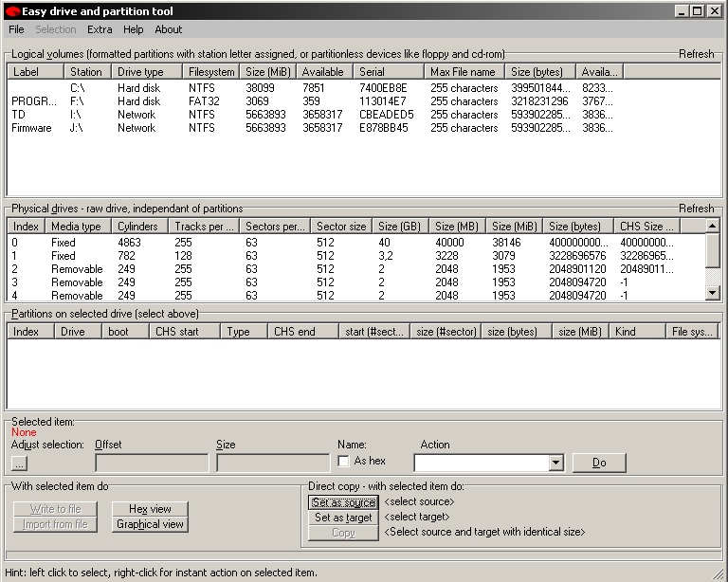
Task: Click the Set as target button
Action: pyautogui.click(x=343, y=518)
